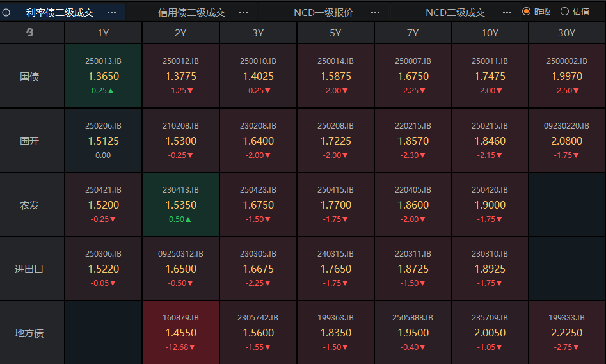This screenshot has width=606, height=364.
Task: Open the more options dots for NCD一级报价
Action: [375, 12]
